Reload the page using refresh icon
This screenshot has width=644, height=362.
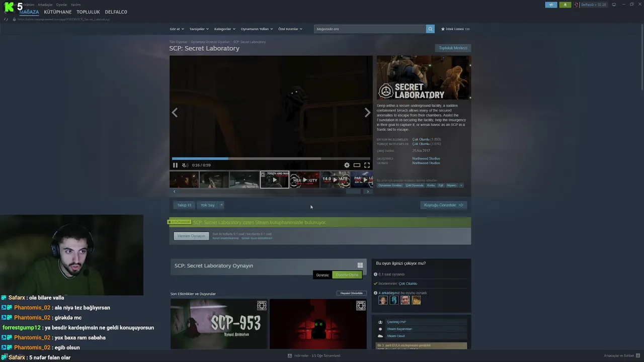click(x=6, y=19)
